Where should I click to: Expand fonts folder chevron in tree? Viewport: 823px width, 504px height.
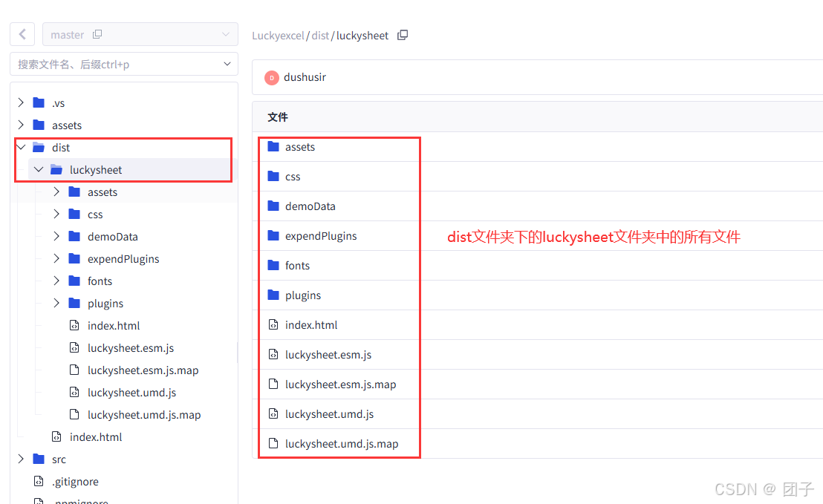[56, 281]
